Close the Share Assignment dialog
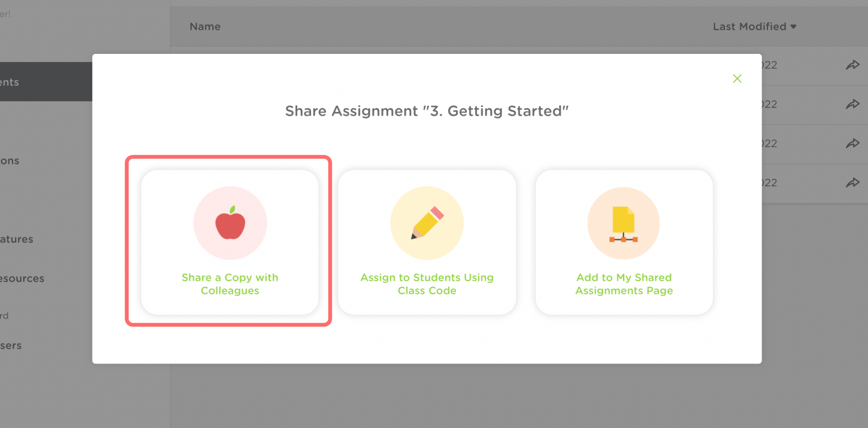 737,78
